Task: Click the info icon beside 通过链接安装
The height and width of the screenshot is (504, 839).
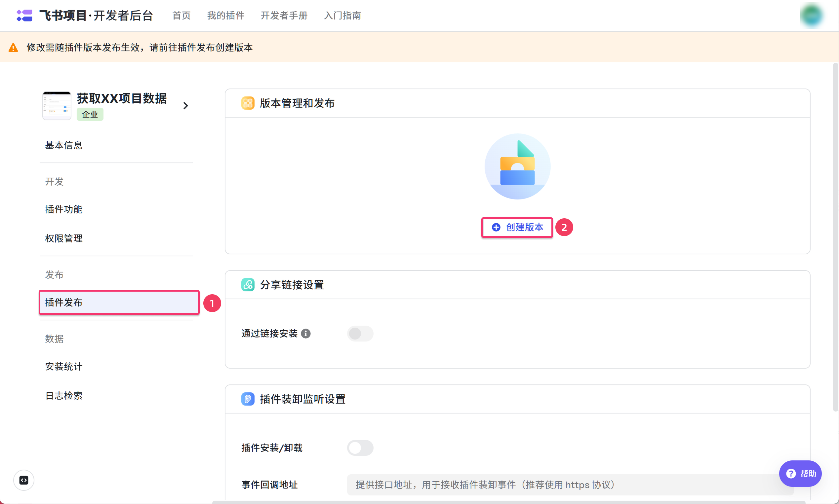Action: point(305,334)
